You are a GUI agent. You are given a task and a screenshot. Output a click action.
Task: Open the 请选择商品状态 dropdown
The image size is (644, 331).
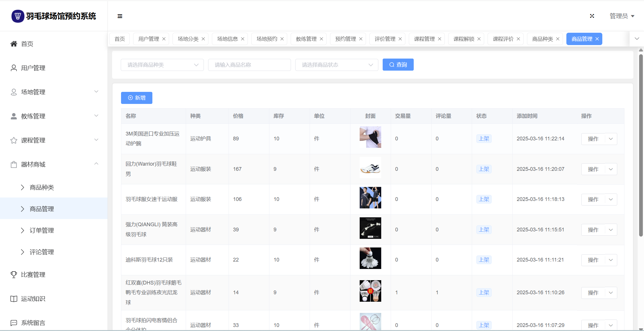[x=336, y=65]
